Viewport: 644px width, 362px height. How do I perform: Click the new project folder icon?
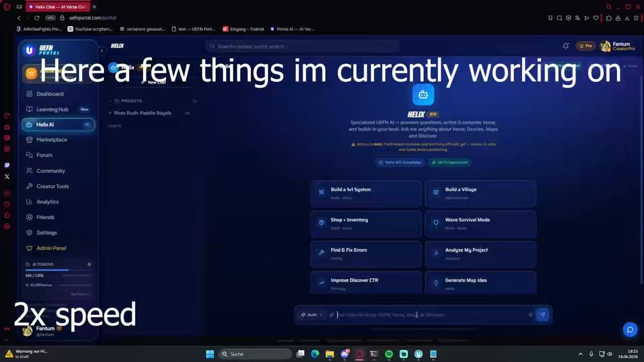click(x=195, y=101)
